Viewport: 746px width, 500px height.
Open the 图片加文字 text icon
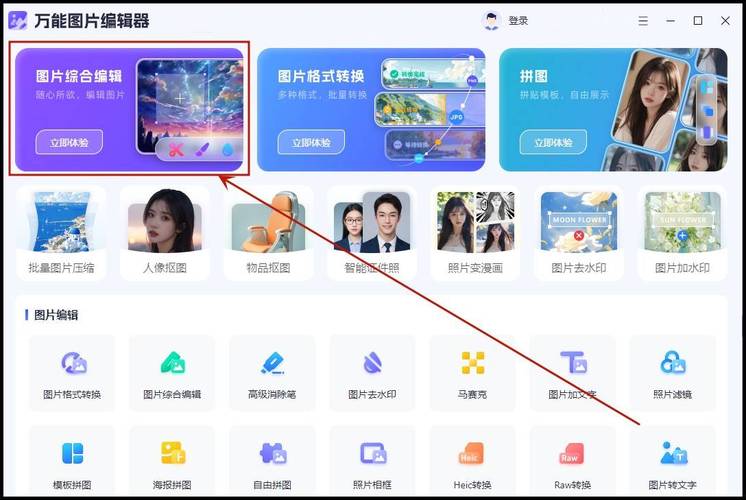[x=573, y=363]
